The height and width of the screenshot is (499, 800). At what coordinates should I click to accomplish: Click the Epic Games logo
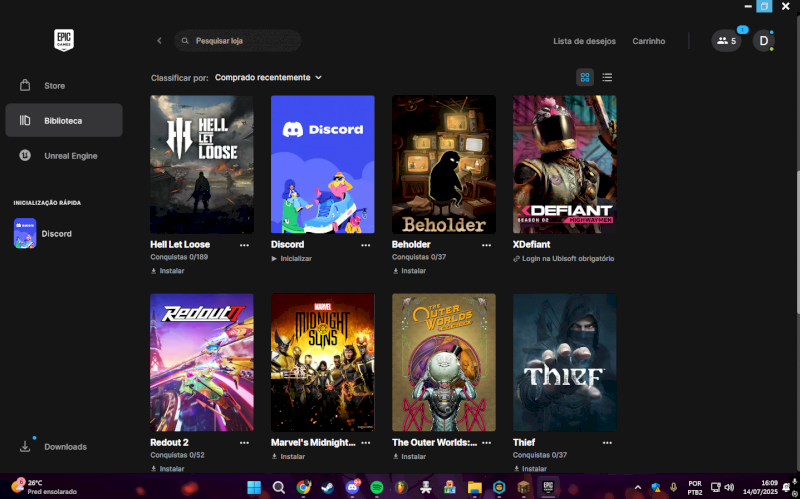point(64,41)
